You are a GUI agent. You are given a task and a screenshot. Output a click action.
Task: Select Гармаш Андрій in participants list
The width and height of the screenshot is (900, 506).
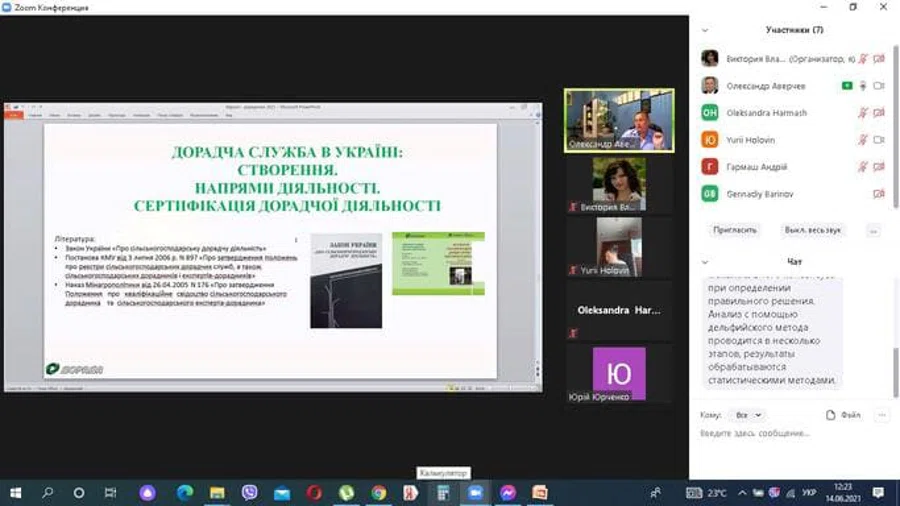click(x=759, y=167)
